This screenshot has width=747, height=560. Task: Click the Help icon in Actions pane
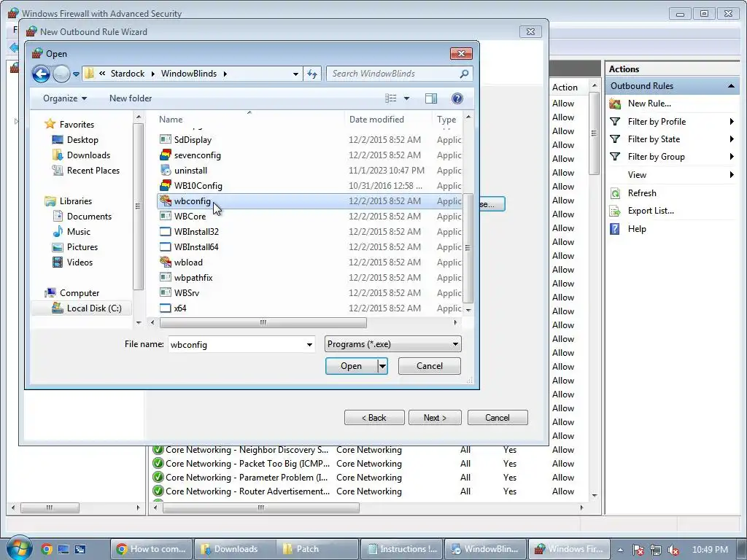615,228
